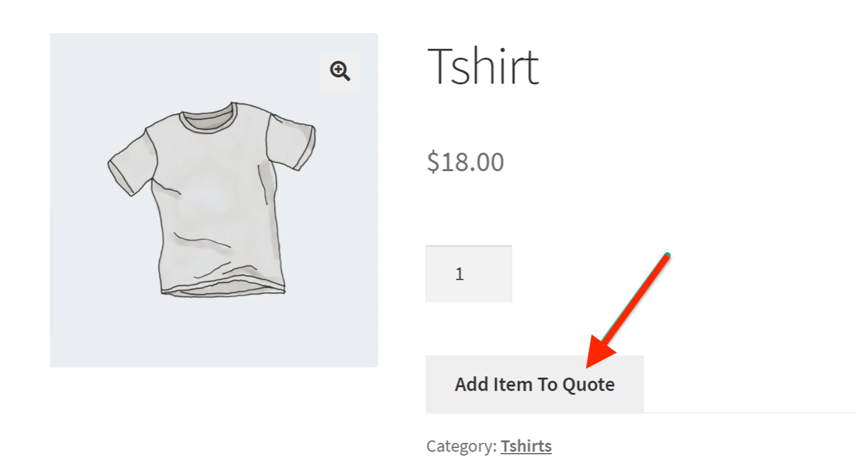Open the Tshirt product image

pos(213,200)
